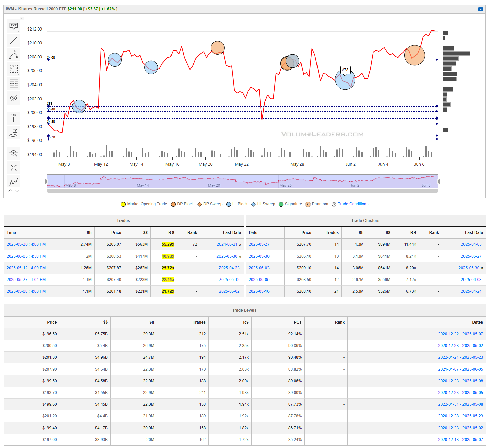Screen dimensions: 488x448
Task: Click the $196.50 trade level price
Action: point(50,334)
